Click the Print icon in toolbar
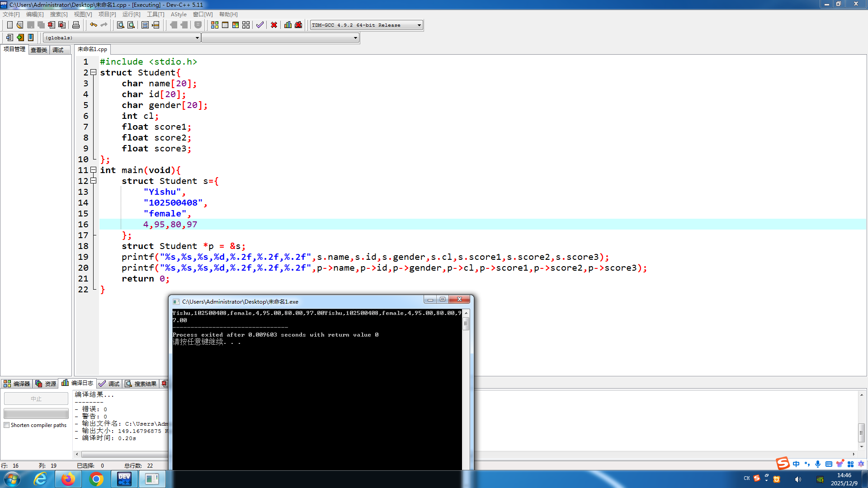The height and width of the screenshot is (488, 868). pos(76,25)
